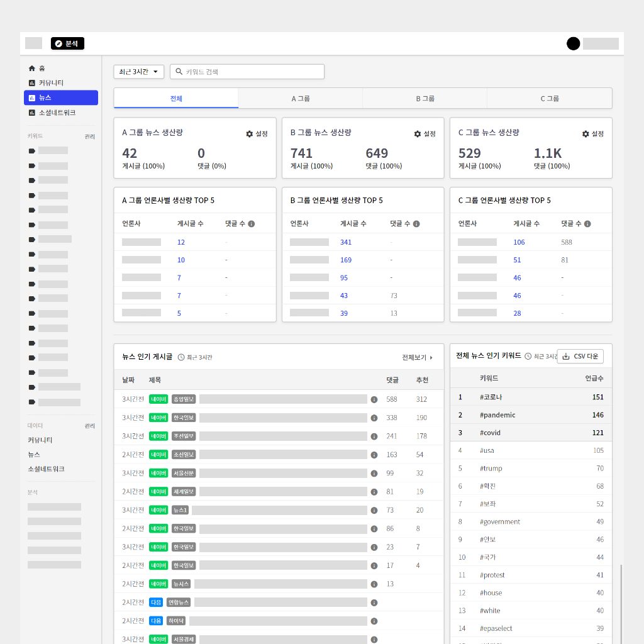The width and height of the screenshot is (644, 644).
Task: Click info icon on the 중앙일보 news row
Action: 374,399
